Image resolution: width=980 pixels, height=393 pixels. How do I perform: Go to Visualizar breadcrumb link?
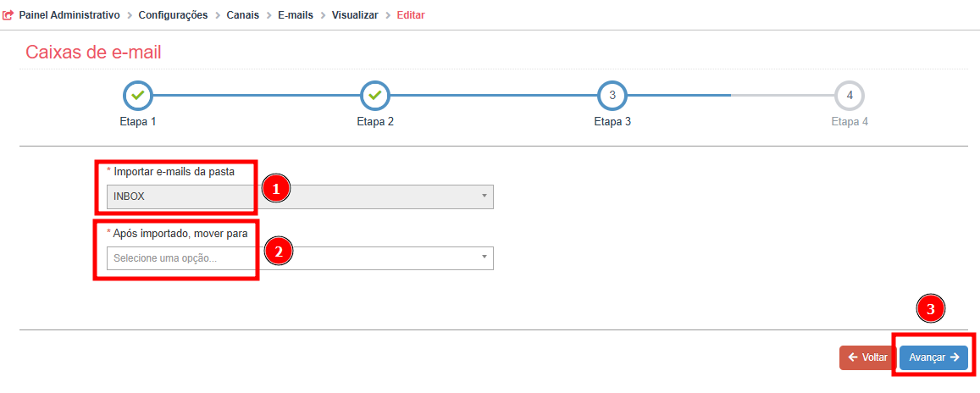(x=355, y=15)
